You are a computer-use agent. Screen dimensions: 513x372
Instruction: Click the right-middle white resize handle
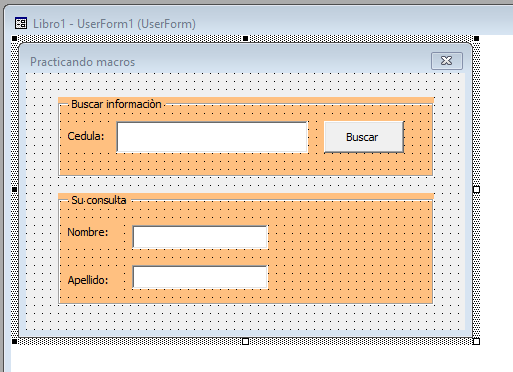tap(476, 190)
